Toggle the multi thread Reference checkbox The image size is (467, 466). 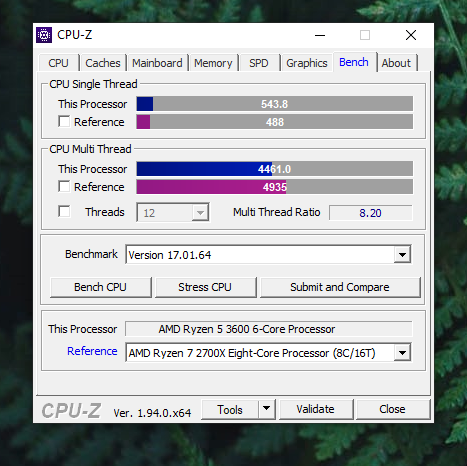point(64,187)
